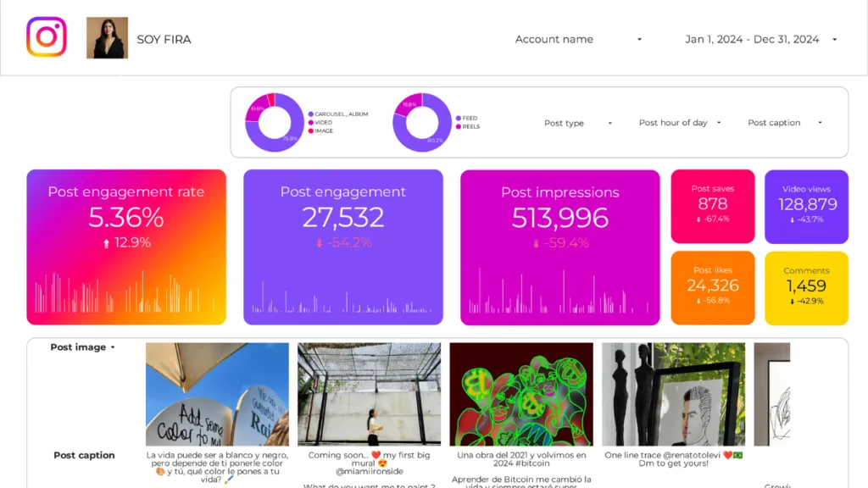Click the Instagram logo icon
868x488 pixels.
[x=47, y=37]
